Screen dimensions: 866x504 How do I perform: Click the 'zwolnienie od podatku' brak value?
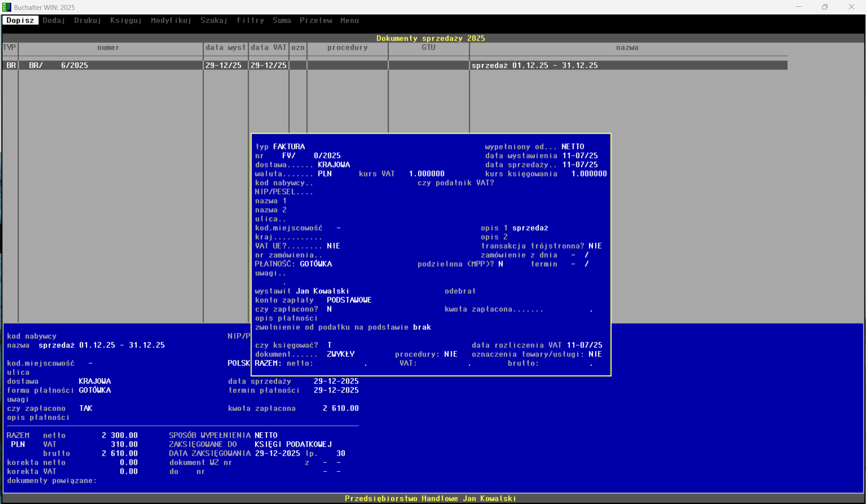422,327
